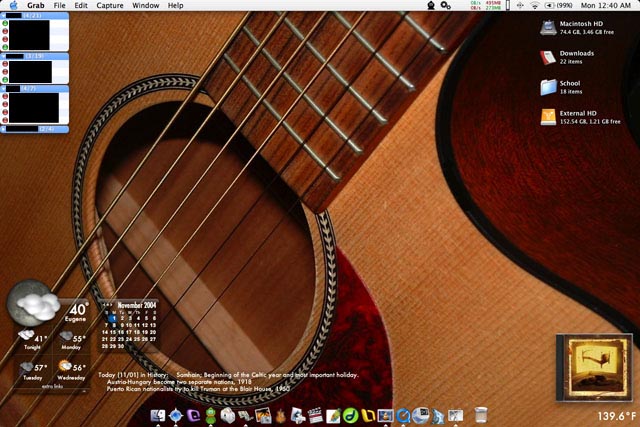The height and width of the screenshot is (427, 640).
Task: Open the Downloads folder icon
Action: tap(548, 57)
